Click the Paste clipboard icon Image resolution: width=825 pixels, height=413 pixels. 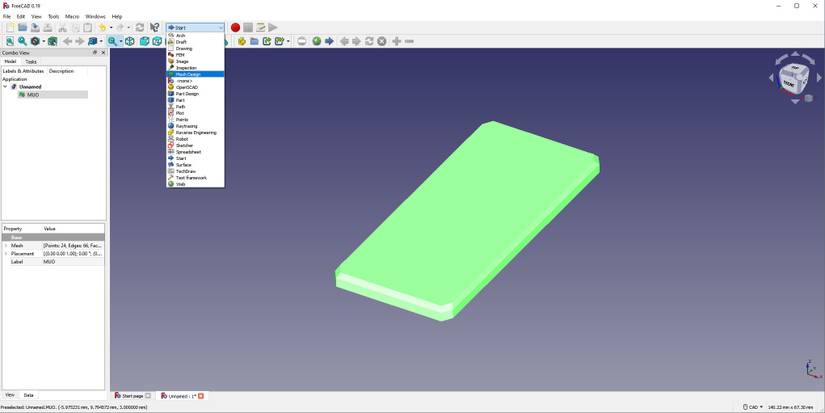(87, 27)
